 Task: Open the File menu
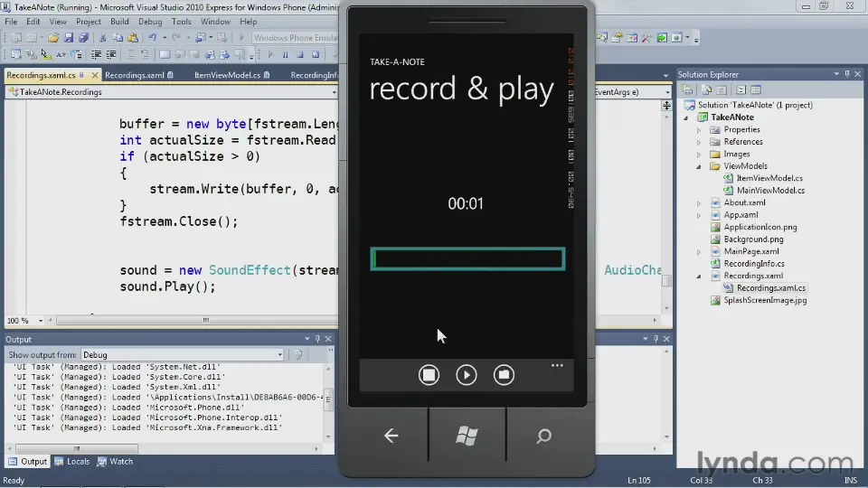(11, 22)
